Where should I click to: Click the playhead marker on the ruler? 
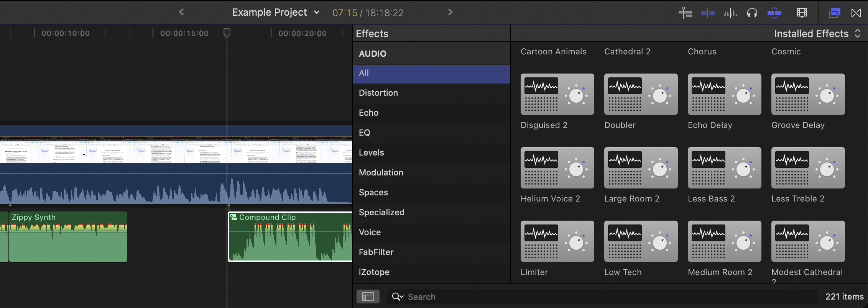tap(227, 33)
